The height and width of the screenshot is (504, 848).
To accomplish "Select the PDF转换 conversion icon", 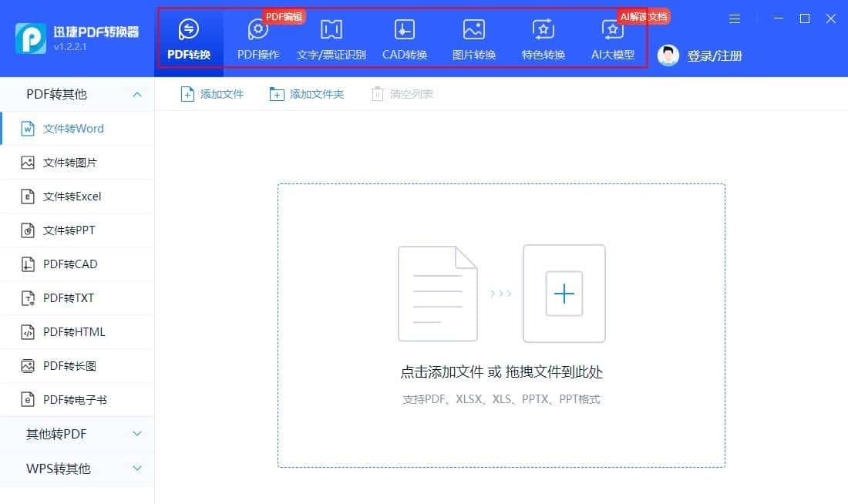I will [x=189, y=35].
